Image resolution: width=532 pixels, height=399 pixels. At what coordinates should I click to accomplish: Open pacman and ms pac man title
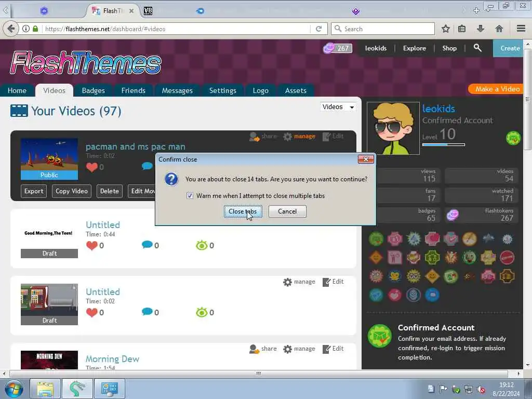click(136, 147)
